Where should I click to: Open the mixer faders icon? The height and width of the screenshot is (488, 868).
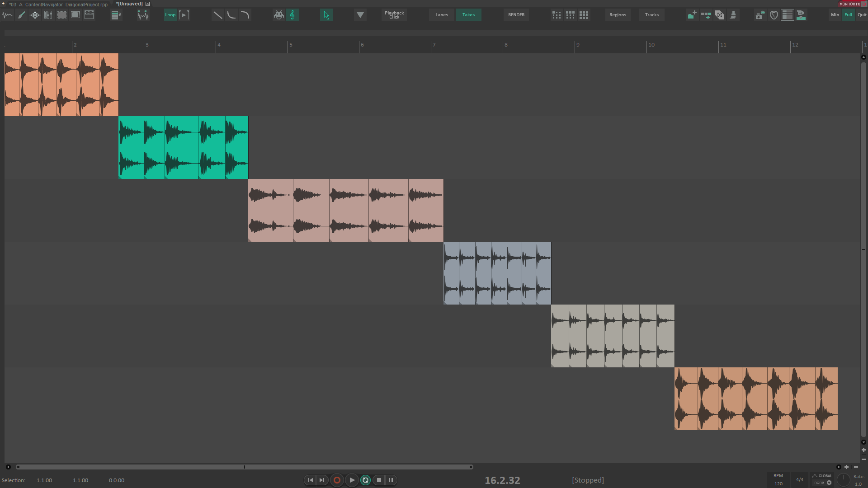pos(48,15)
